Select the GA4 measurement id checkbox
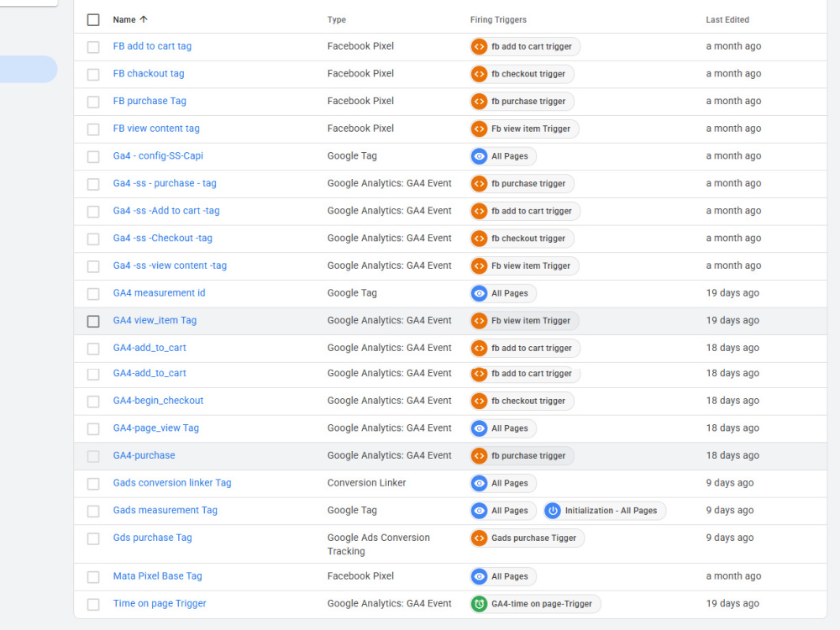Image resolution: width=840 pixels, height=630 pixels. coord(93,293)
